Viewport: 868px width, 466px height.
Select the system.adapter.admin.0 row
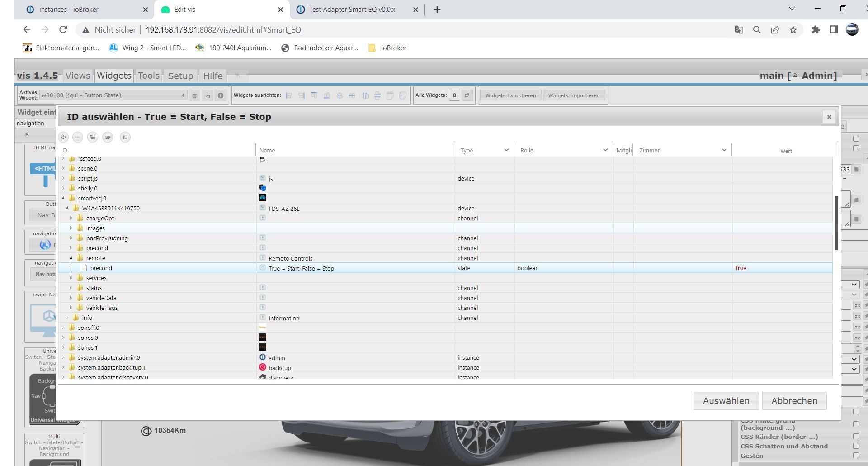pyautogui.click(x=445, y=357)
